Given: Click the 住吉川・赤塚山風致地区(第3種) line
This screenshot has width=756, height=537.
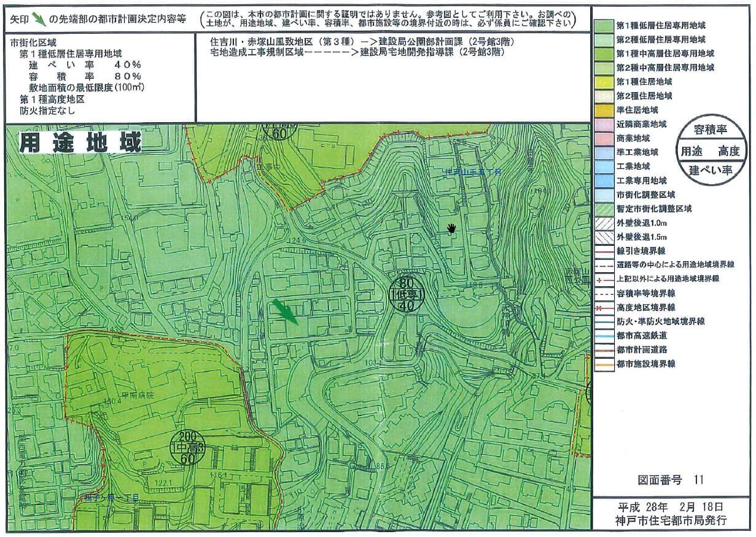Looking at the screenshot, I should (x=362, y=41).
